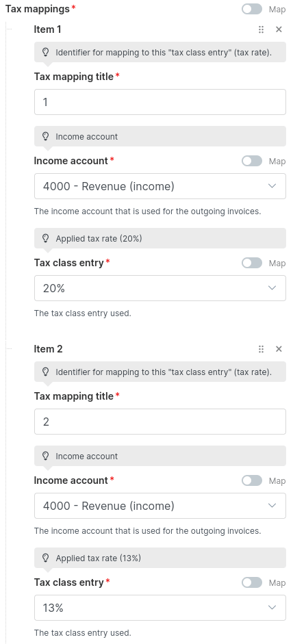Viewport: 293px width, 644px height.
Task: Toggle the Map switch for Tax mappings
Action: (x=251, y=9)
